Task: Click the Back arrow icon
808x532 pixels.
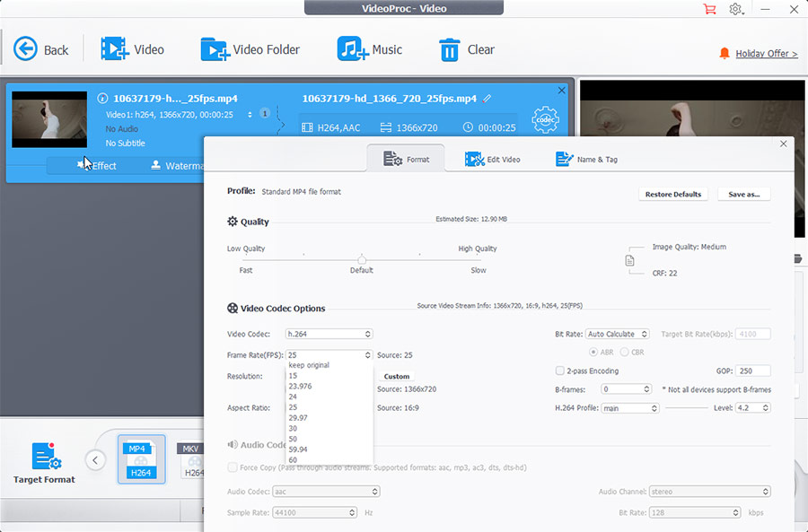Action: (x=25, y=49)
